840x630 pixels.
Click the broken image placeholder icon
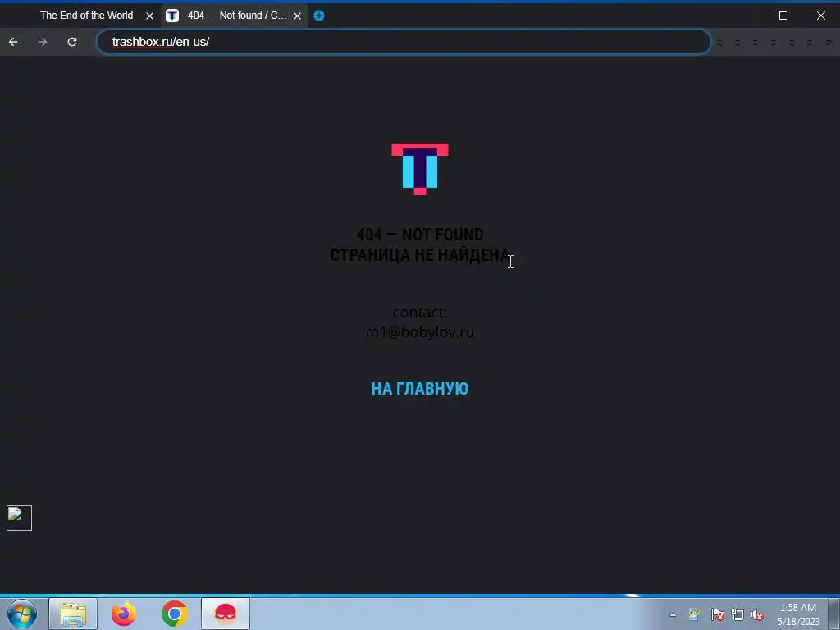click(x=20, y=518)
